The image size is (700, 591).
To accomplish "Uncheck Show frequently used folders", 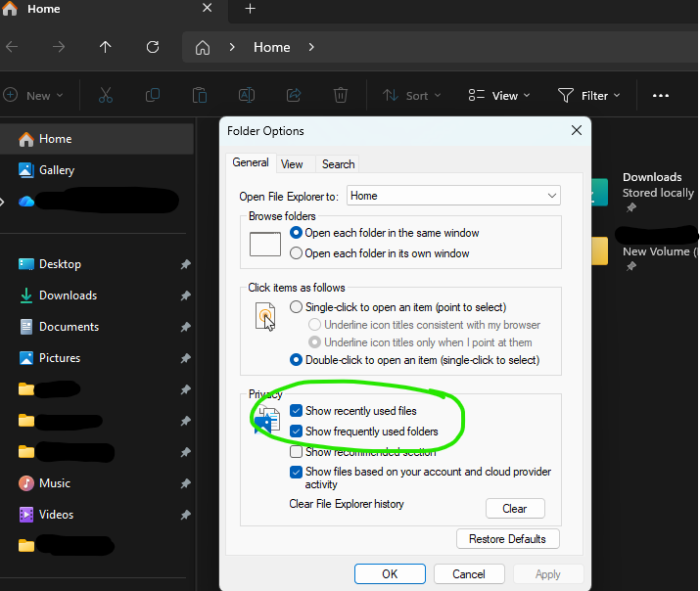I will pos(296,431).
